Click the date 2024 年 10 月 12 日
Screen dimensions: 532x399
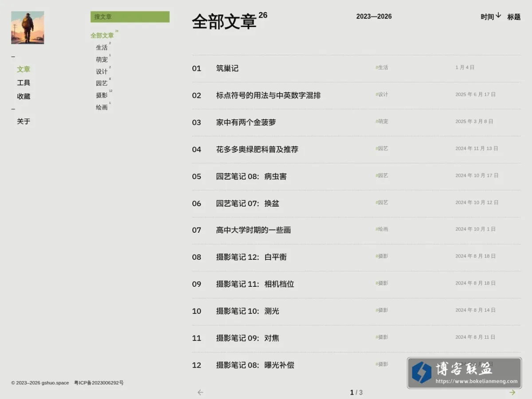(477, 203)
